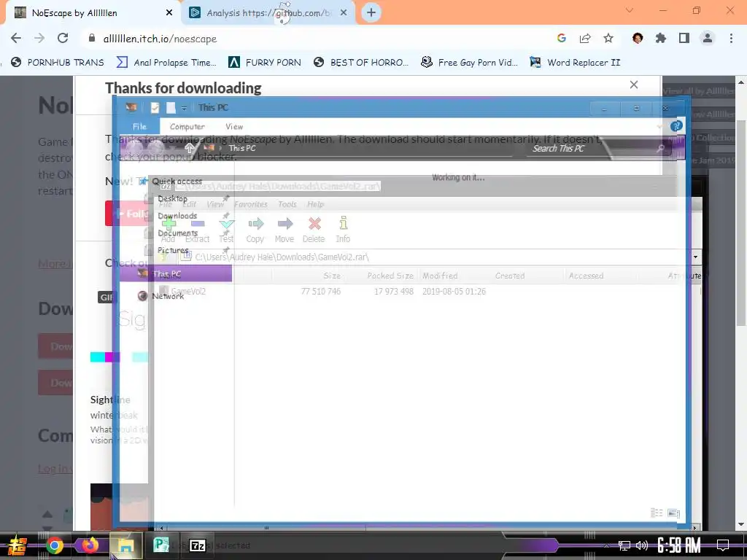Open Firefox from taskbar
Screen dimensions: 747x560
click(90, 545)
